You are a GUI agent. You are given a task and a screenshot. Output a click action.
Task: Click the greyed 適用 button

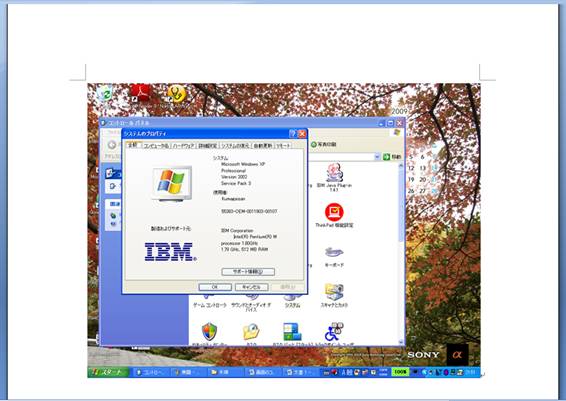[288, 287]
